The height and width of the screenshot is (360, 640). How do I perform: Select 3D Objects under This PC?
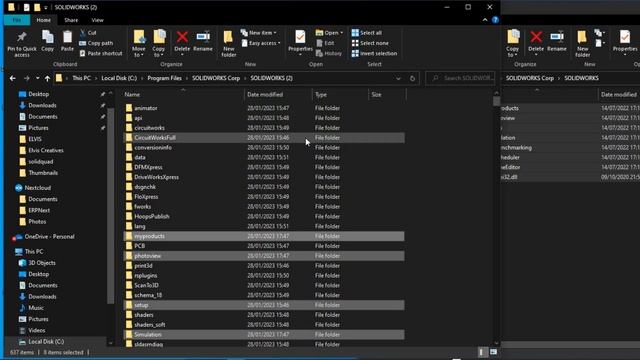pos(42,263)
